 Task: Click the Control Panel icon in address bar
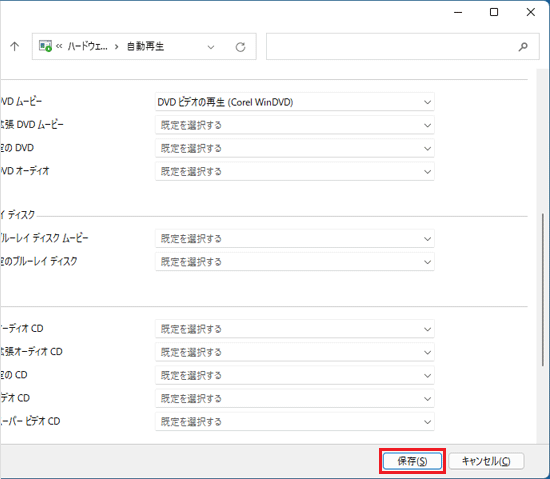45,46
